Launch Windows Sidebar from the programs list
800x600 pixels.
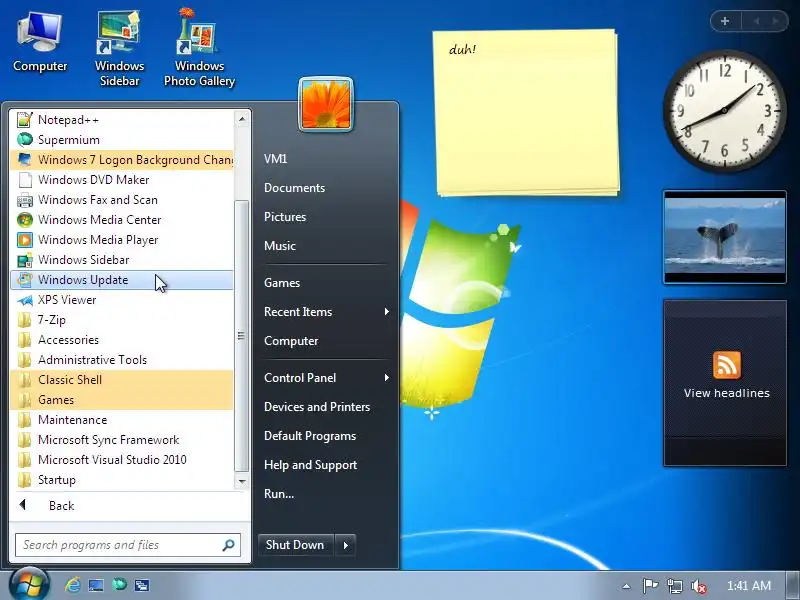[x=121, y=260]
